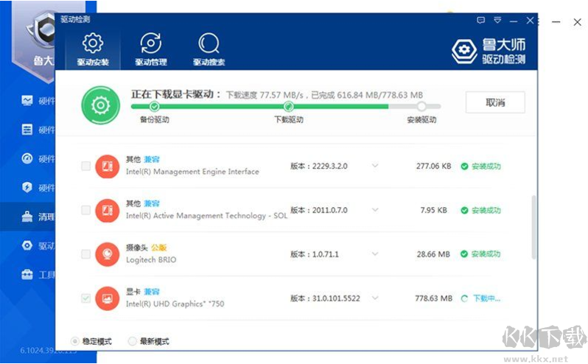Click the 鲁大师 shield logo in main window
This screenshot has width=588, height=364.
pyautogui.click(x=41, y=29)
